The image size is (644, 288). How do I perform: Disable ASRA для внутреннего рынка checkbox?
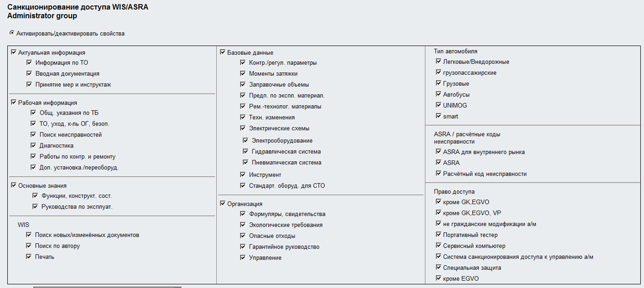tap(438, 151)
